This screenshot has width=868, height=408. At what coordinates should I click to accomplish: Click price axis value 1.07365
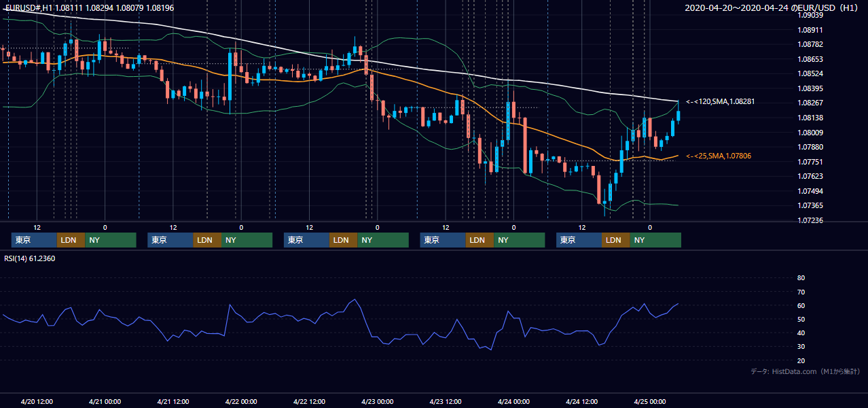coord(810,205)
